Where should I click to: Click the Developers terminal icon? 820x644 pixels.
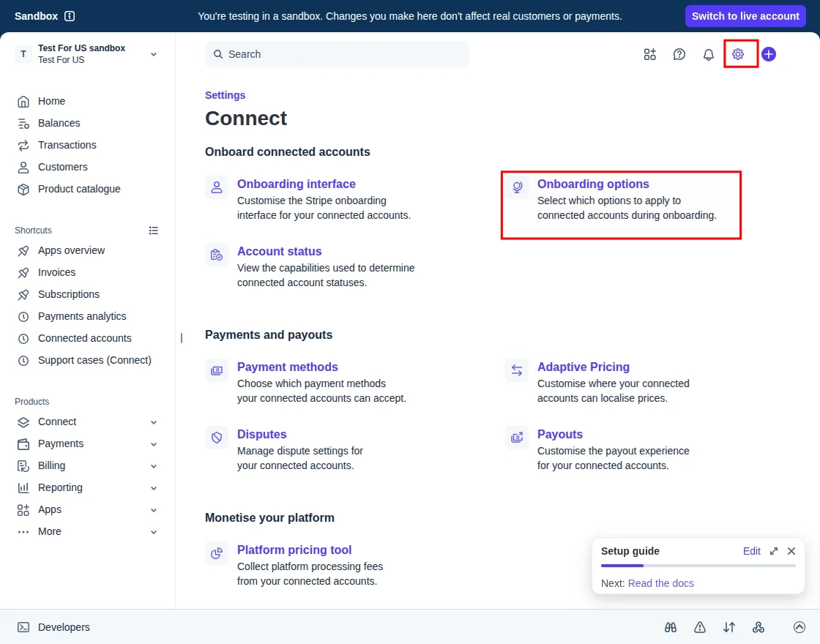(23, 627)
